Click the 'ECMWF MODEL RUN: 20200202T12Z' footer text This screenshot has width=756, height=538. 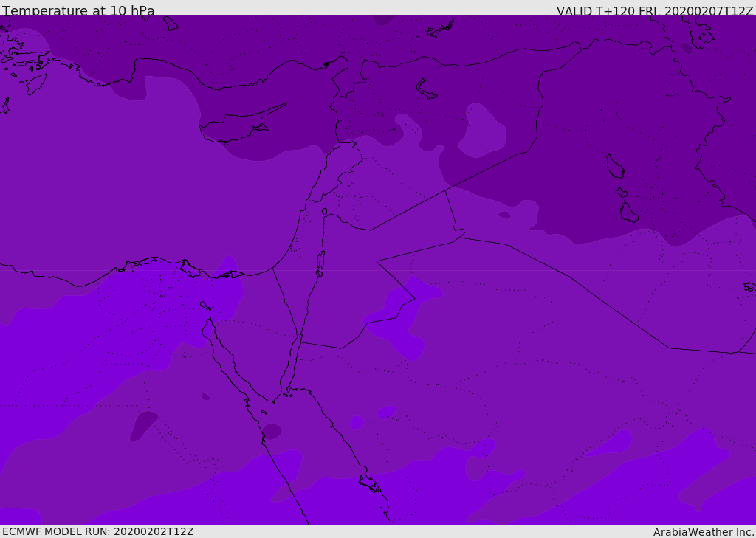pos(98,531)
